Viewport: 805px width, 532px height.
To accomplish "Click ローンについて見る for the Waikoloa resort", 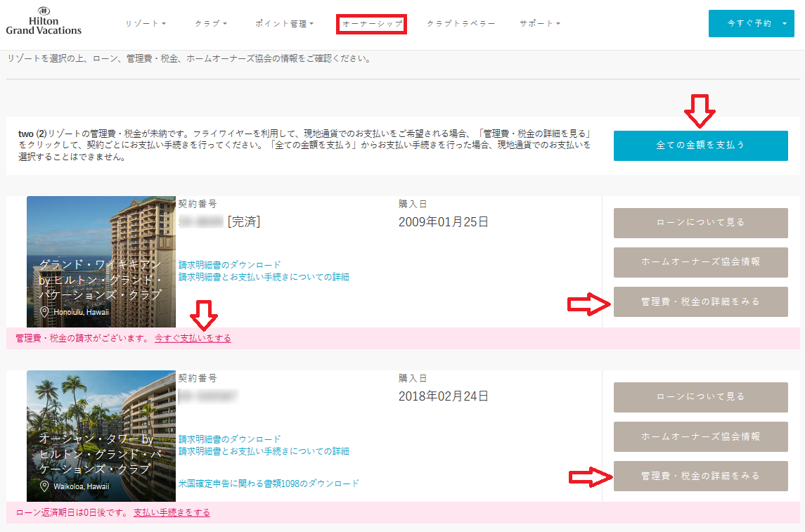I will point(701,397).
